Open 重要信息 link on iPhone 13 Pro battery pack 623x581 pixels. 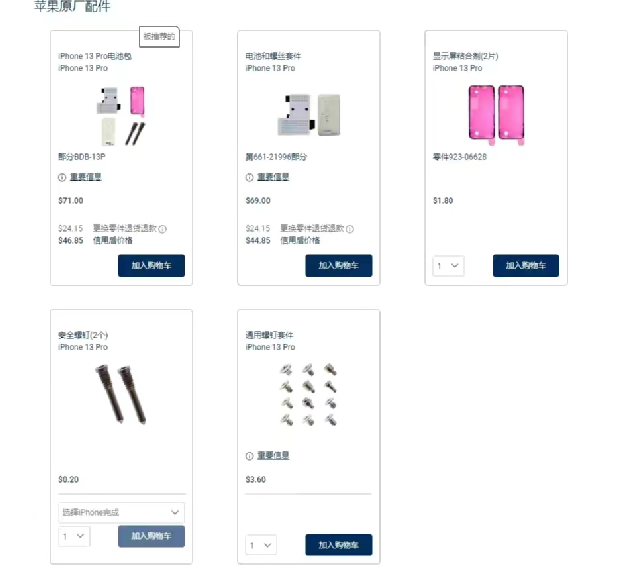tap(85, 177)
